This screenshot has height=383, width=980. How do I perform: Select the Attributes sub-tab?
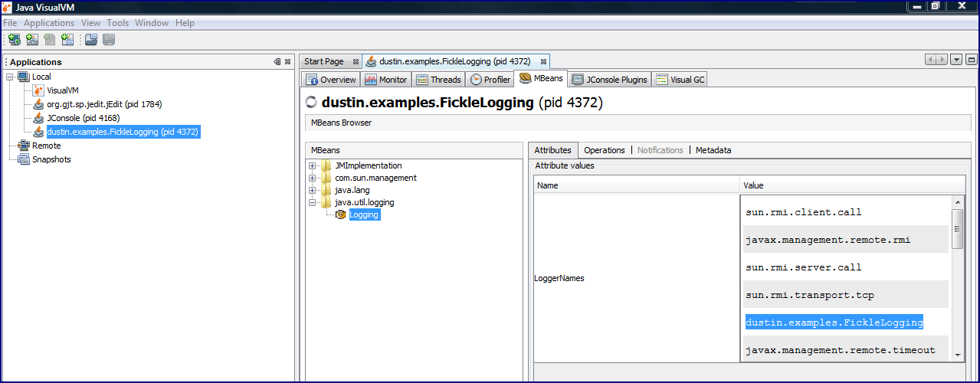[x=552, y=150]
